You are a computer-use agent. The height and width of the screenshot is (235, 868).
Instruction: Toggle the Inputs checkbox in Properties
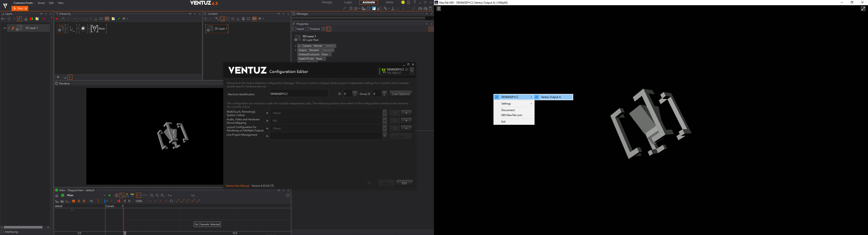294,29
